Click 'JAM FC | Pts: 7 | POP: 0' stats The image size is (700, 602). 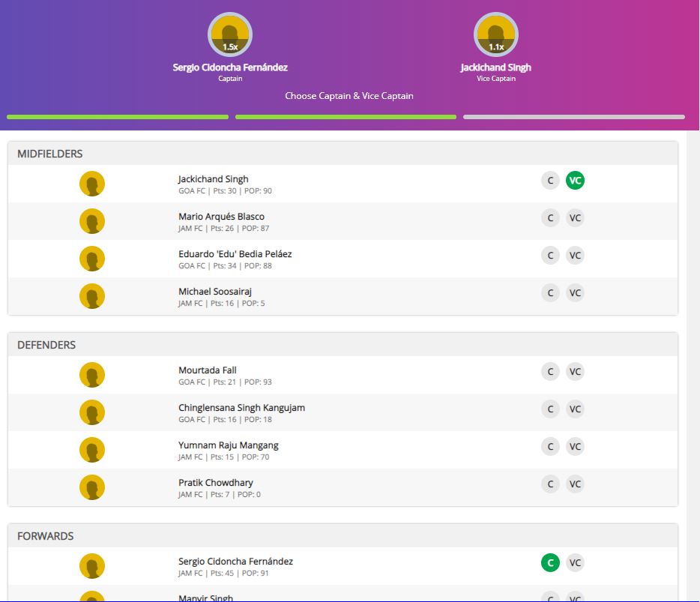coord(219,494)
